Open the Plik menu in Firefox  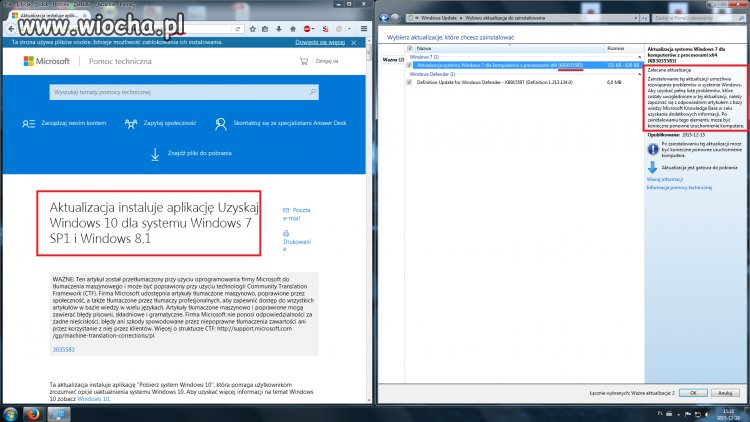coord(8,4)
